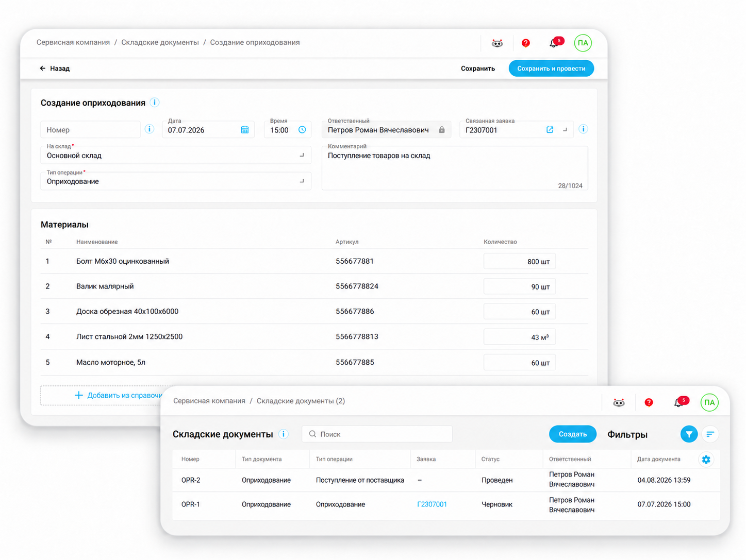Screen dimensions: 746x560
Task: Expand the На склад dropdown
Action: 302,155
